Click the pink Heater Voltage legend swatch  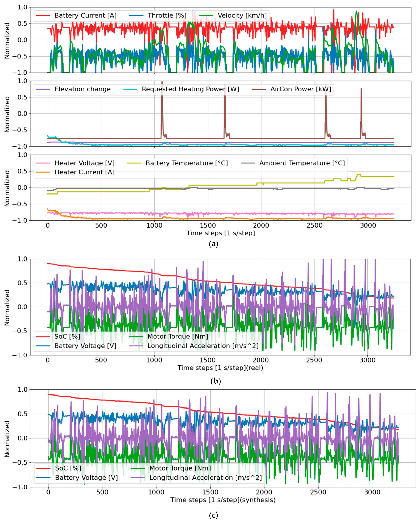[43, 163]
